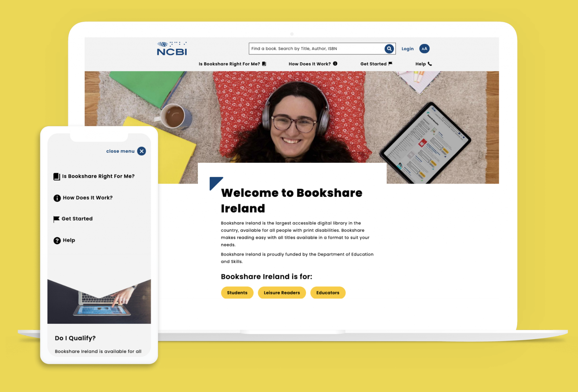The image size is (578, 392).
Task: Click the close menu text on phone
Action: pos(120,151)
